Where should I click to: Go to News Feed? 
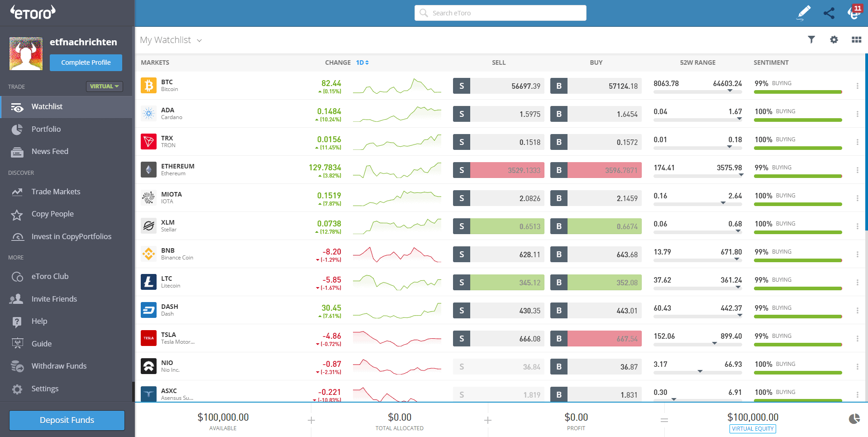coord(67,152)
